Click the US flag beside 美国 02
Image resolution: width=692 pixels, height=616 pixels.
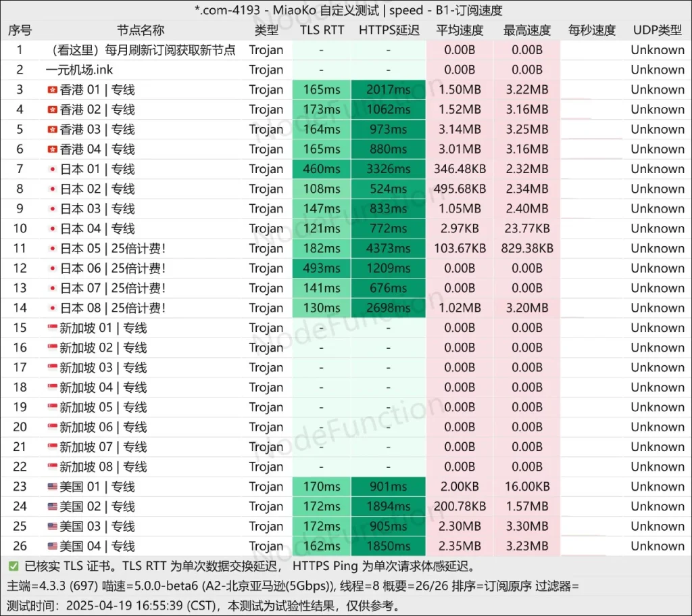[53, 506]
